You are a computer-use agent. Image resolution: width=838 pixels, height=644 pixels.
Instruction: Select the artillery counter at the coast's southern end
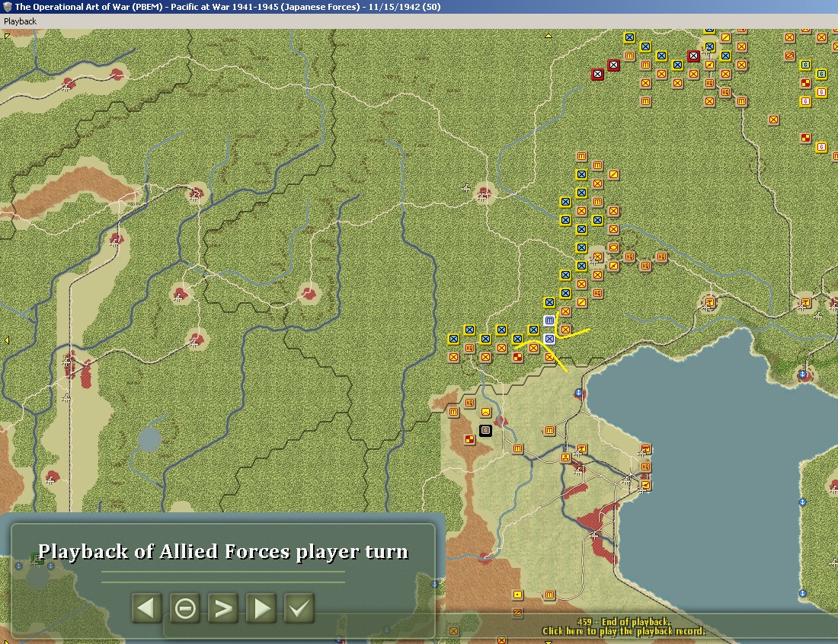[x=645, y=485]
